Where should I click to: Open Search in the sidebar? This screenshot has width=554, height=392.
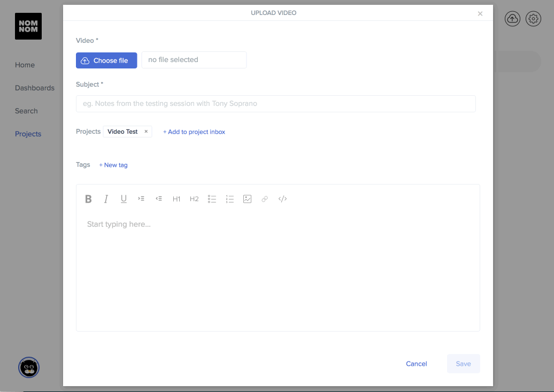(x=26, y=111)
